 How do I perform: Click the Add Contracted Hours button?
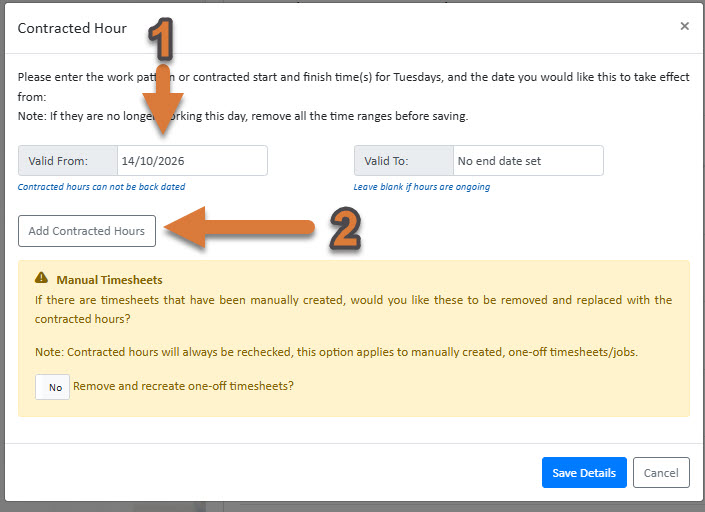87,231
